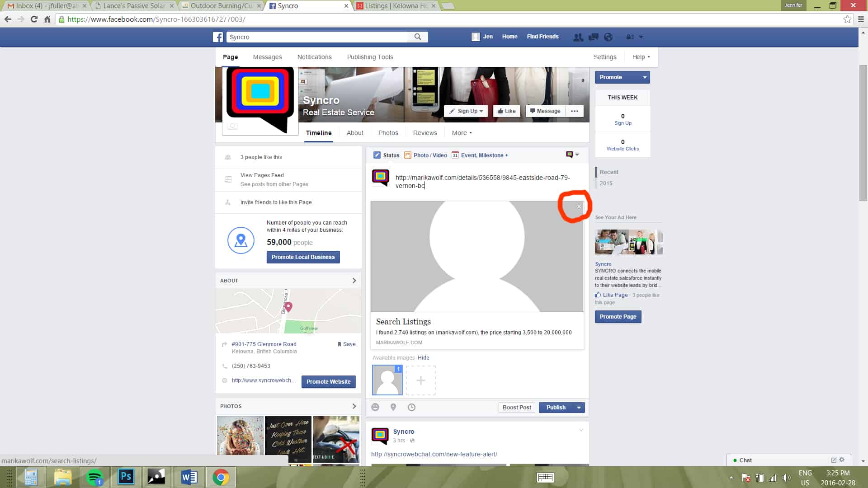Click the Message button on cover
Screen dimensions: 868x488
point(545,111)
